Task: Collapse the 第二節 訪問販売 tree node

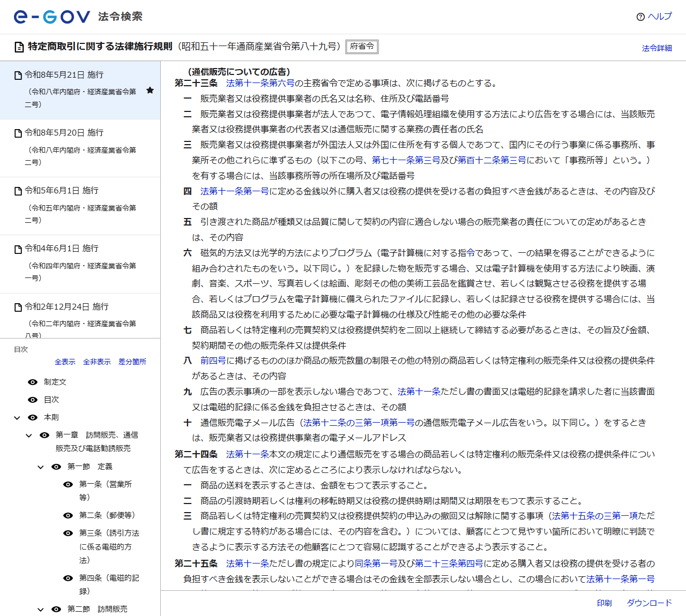Action: 41,610
